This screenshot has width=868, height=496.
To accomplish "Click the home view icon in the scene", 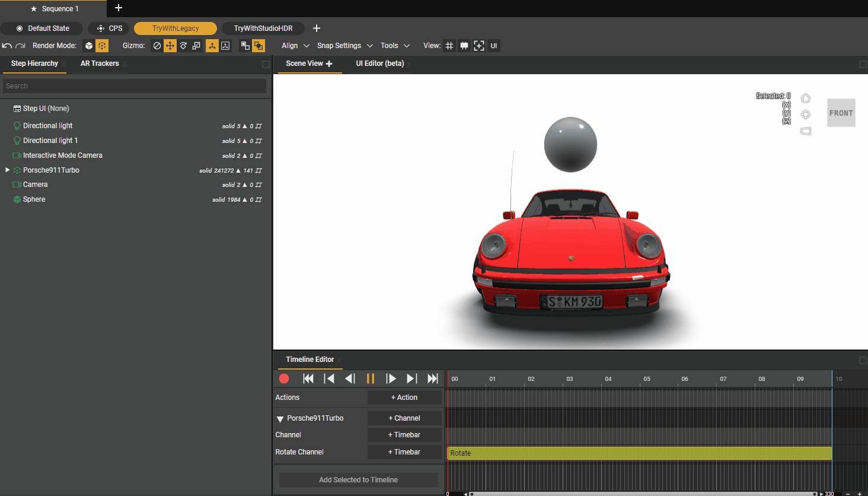I will click(806, 98).
